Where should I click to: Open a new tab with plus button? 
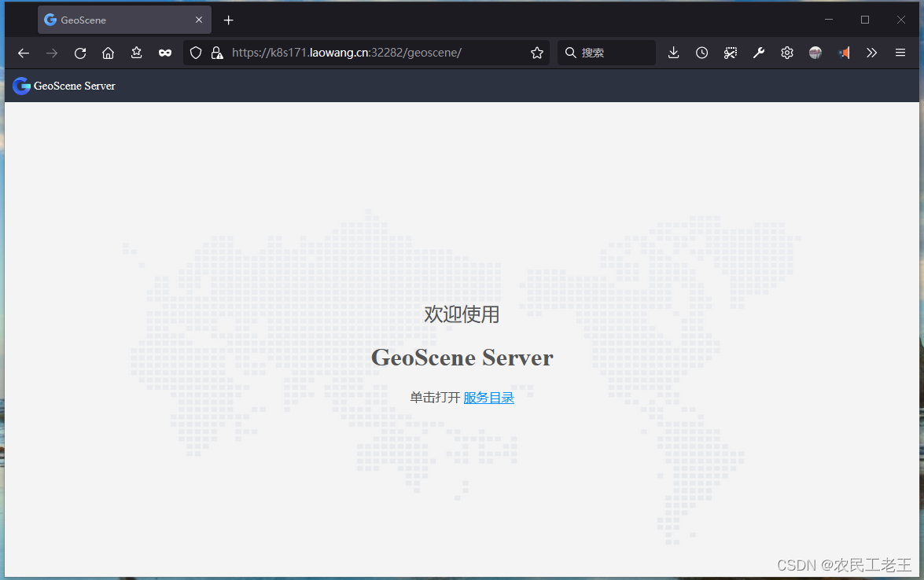pos(228,20)
